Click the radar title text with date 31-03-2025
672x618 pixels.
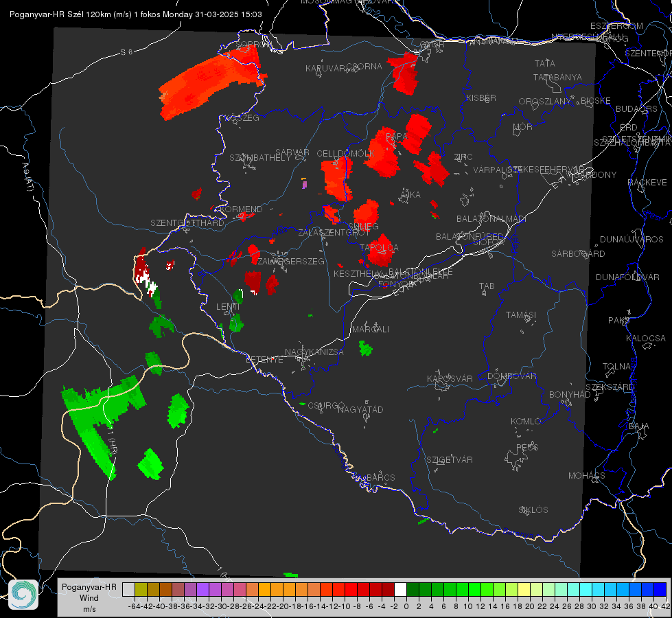[136, 14]
